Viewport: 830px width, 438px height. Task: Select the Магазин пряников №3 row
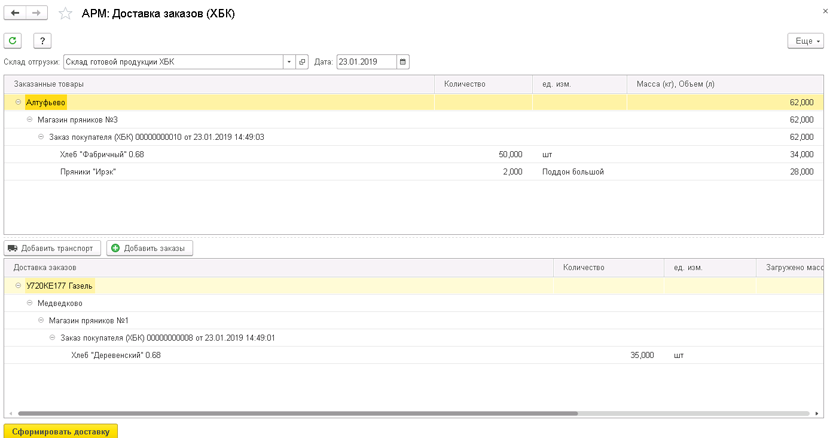pyautogui.click(x=413, y=120)
